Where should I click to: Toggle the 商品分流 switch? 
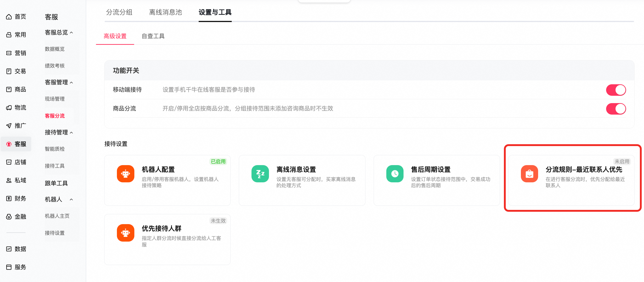616,109
